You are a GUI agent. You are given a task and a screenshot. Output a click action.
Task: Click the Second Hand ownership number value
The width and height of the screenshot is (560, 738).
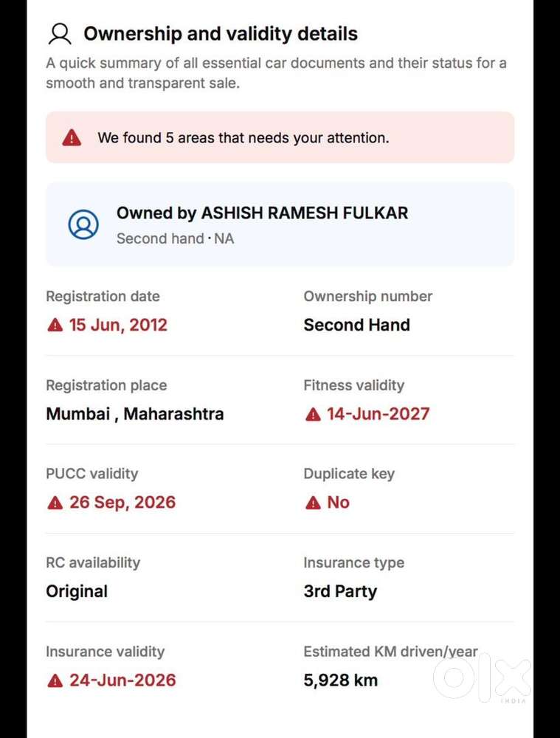[356, 325]
